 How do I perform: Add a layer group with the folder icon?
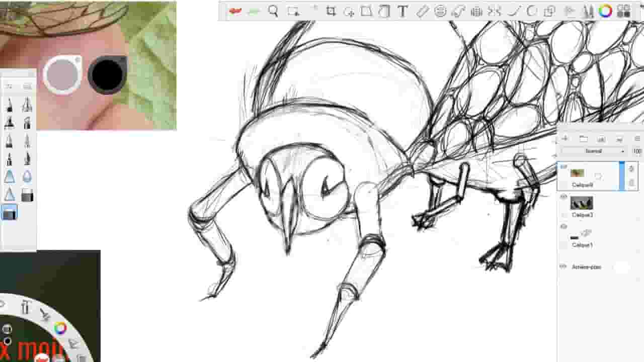point(584,139)
